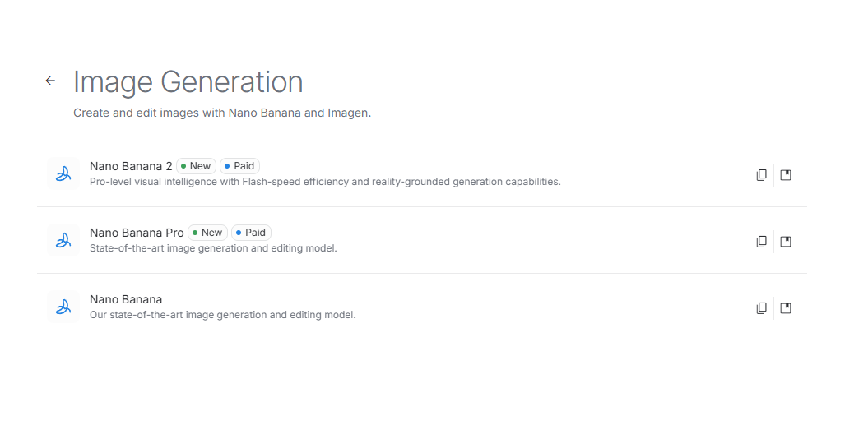Copy the Nano Banana model name

click(762, 307)
